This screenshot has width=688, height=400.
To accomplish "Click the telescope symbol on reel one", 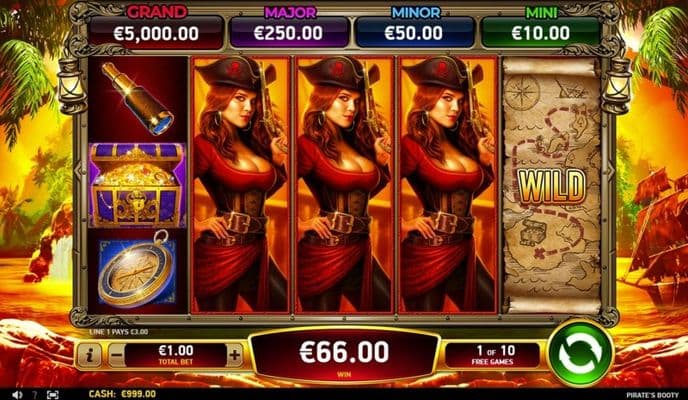I will tap(137, 98).
